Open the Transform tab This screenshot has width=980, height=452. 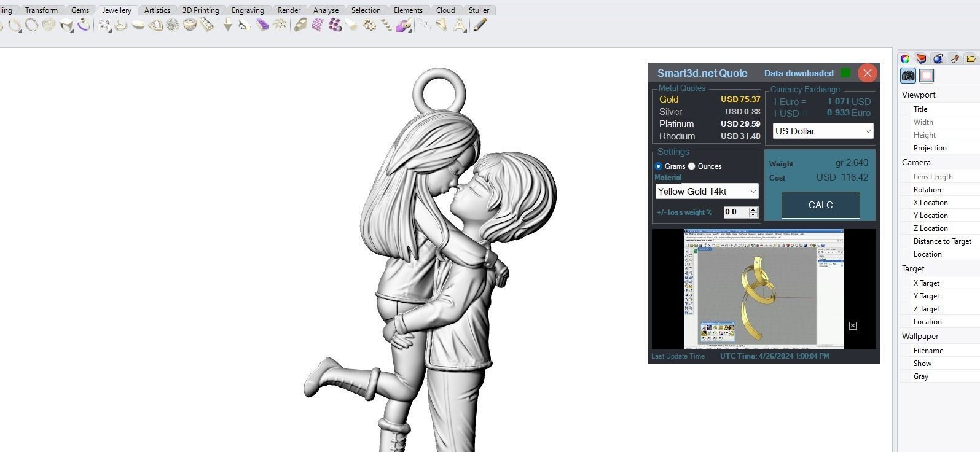pyautogui.click(x=41, y=10)
